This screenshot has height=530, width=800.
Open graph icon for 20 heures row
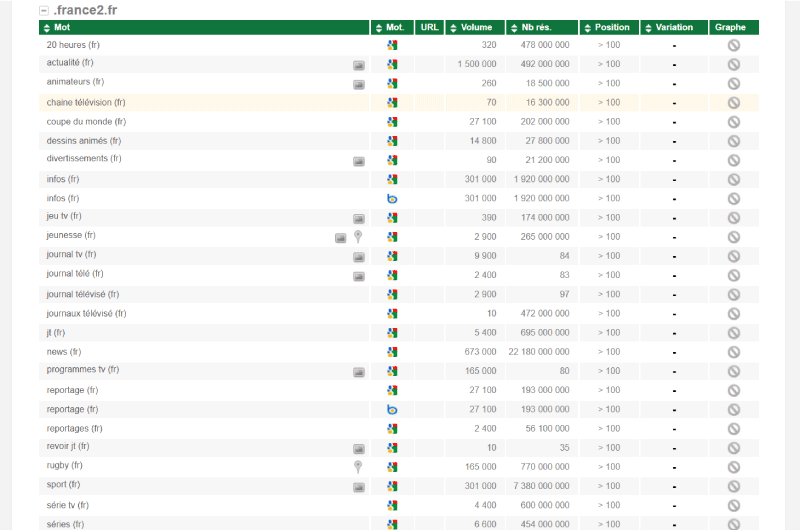734,45
